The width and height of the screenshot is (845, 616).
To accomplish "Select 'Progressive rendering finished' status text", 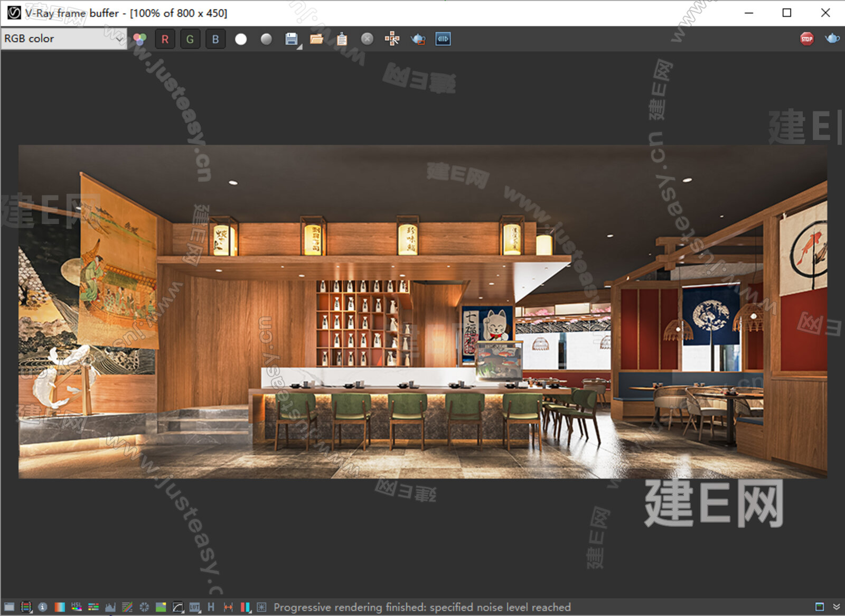I will pyautogui.click(x=422, y=607).
